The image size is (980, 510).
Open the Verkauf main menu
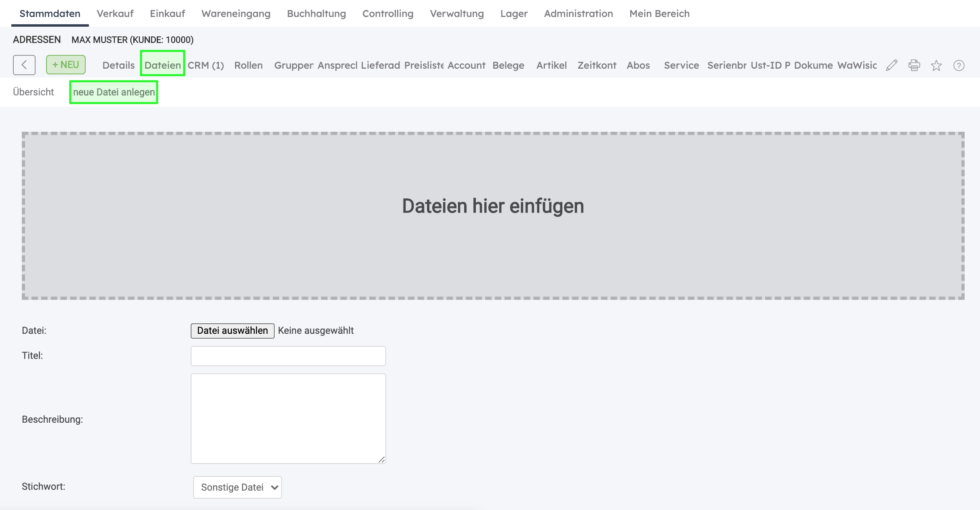tap(115, 13)
